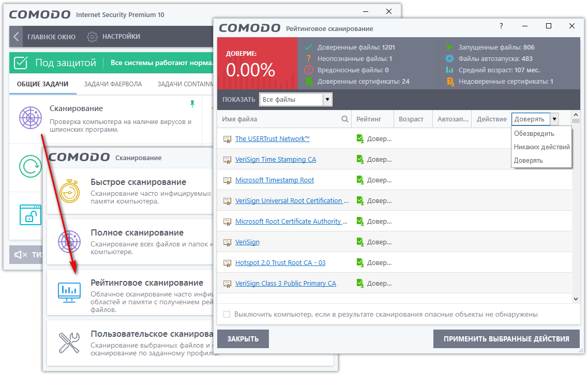Click the green pin icon near Сканирование

192,104
